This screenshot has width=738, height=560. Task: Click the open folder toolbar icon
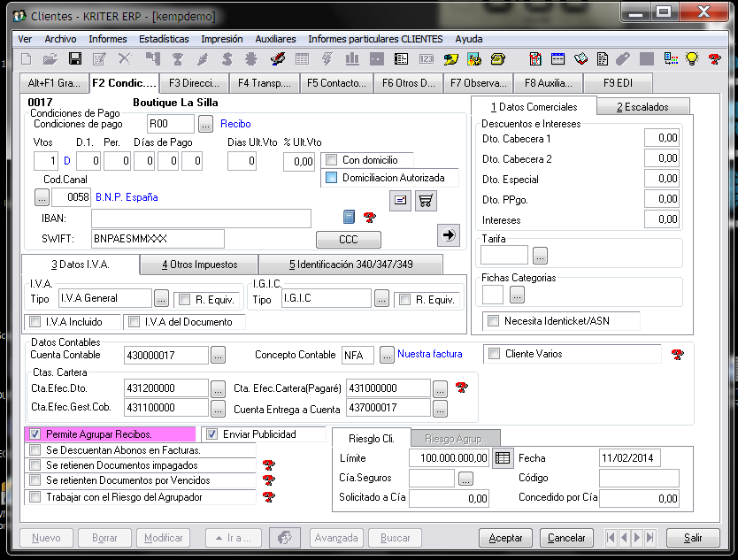50,58
